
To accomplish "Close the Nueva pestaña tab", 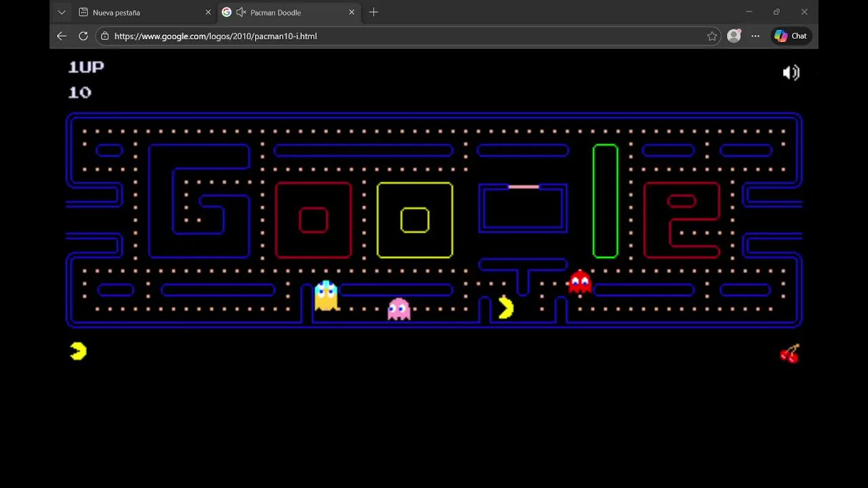I will pos(208,12).
